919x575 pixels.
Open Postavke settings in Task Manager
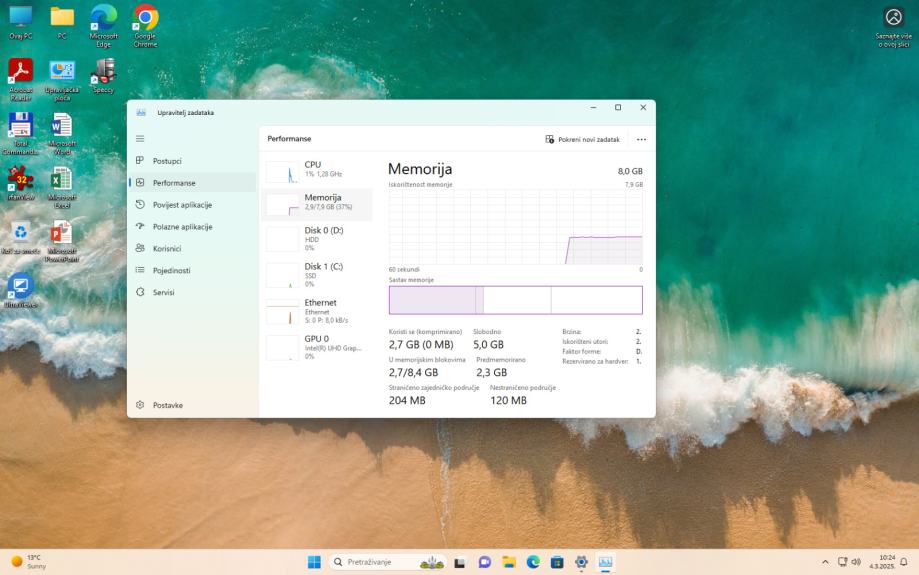click(x=167, y=405)
